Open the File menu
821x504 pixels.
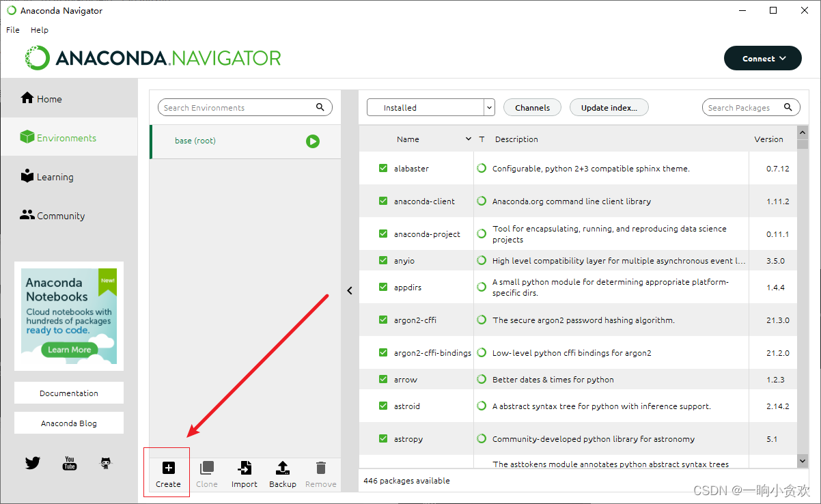click(13, 30)
